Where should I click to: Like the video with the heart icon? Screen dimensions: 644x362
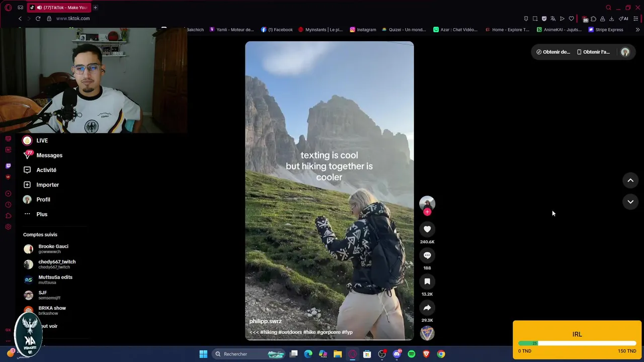[427, 229]
